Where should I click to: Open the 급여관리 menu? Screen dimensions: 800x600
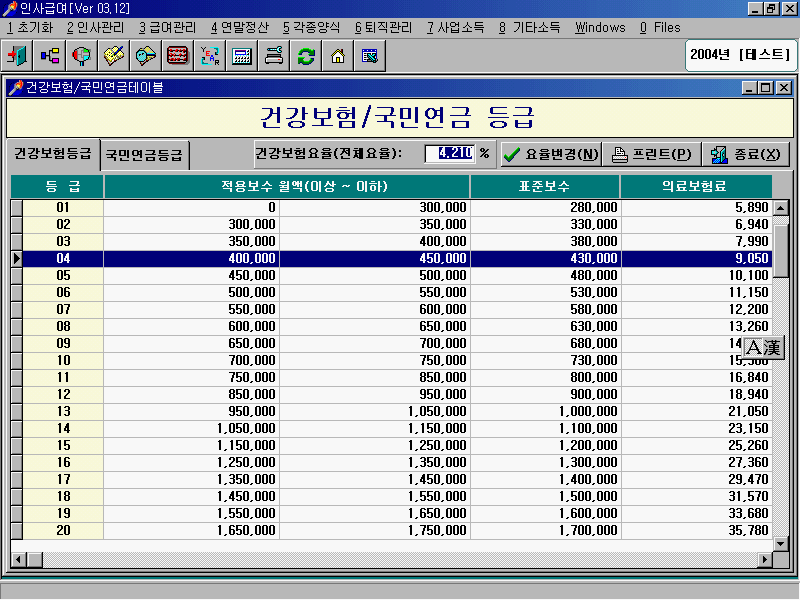[167, 27]
